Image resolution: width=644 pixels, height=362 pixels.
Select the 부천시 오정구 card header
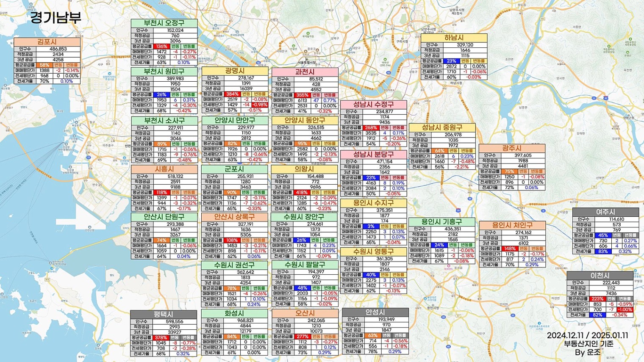click(164, 23)
